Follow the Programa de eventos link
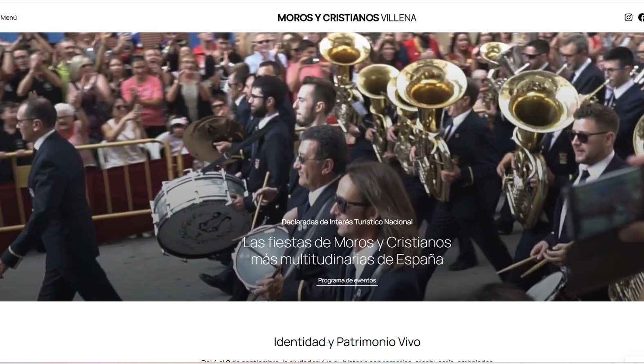This screenshot has width=644, height=364. (x=347, y=280)
